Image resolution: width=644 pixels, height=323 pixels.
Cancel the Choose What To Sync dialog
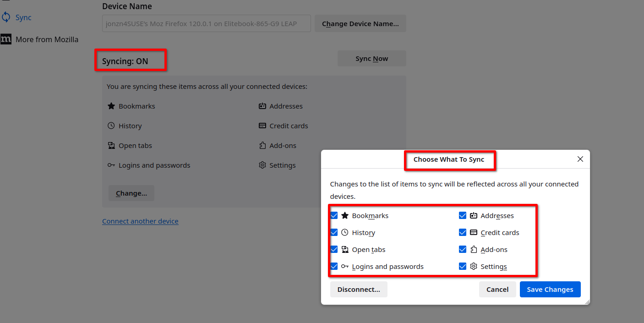(x=497, y=290)
